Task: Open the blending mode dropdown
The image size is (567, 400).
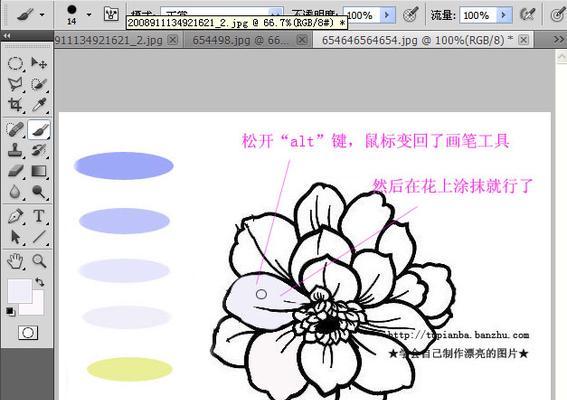Action: [276, 15]
